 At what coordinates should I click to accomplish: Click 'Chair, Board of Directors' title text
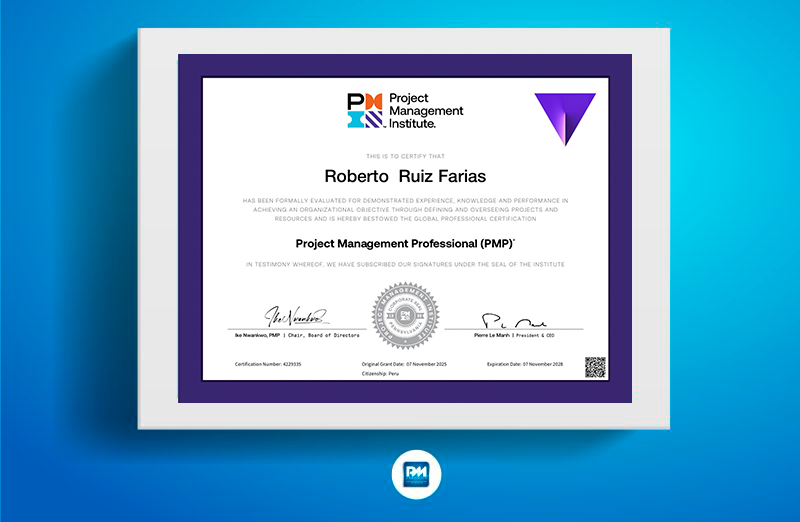[x=323, y=335]
